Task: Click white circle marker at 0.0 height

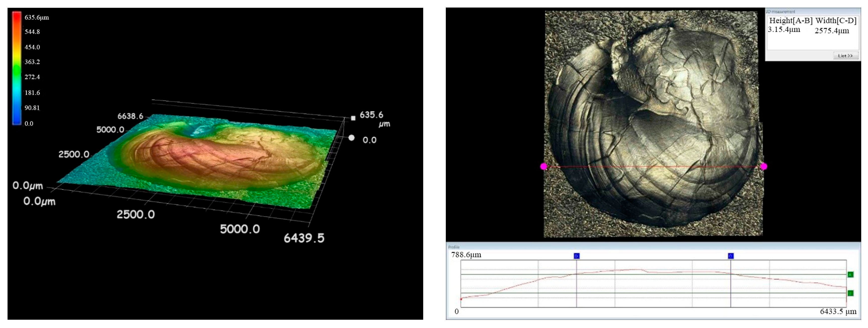Action: pos(351,137)
